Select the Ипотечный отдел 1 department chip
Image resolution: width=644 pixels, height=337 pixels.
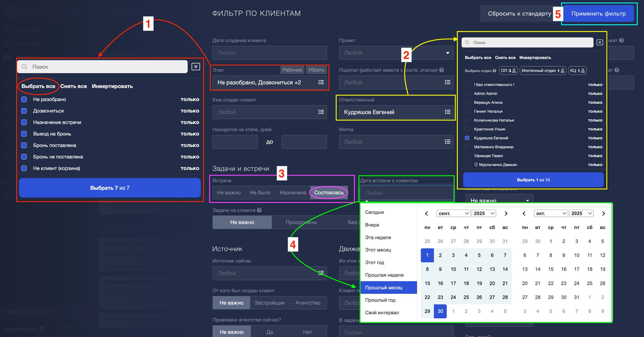(543, 70)
